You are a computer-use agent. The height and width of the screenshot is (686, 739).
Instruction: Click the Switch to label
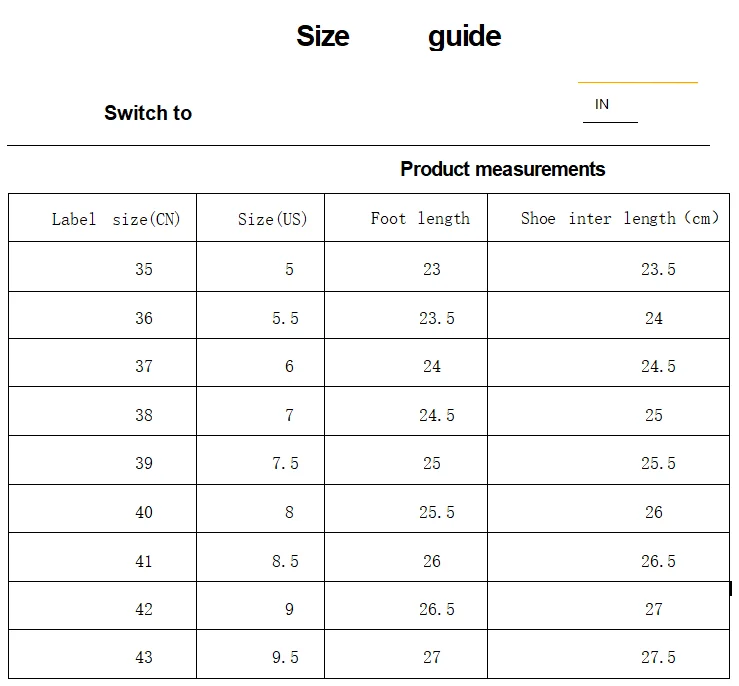pyautogui.click(x=148, y=113)
